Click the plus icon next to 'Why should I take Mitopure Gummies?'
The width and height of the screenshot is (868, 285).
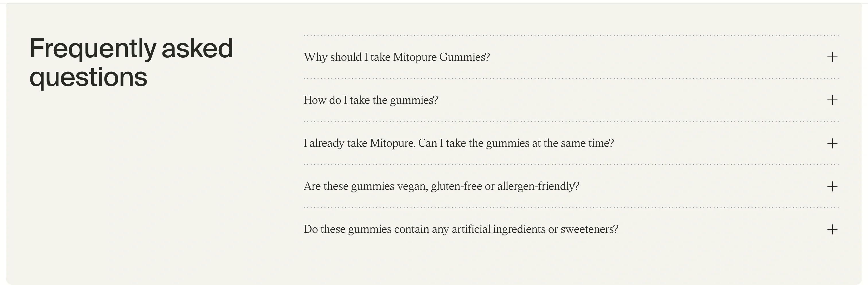point(833,57)
